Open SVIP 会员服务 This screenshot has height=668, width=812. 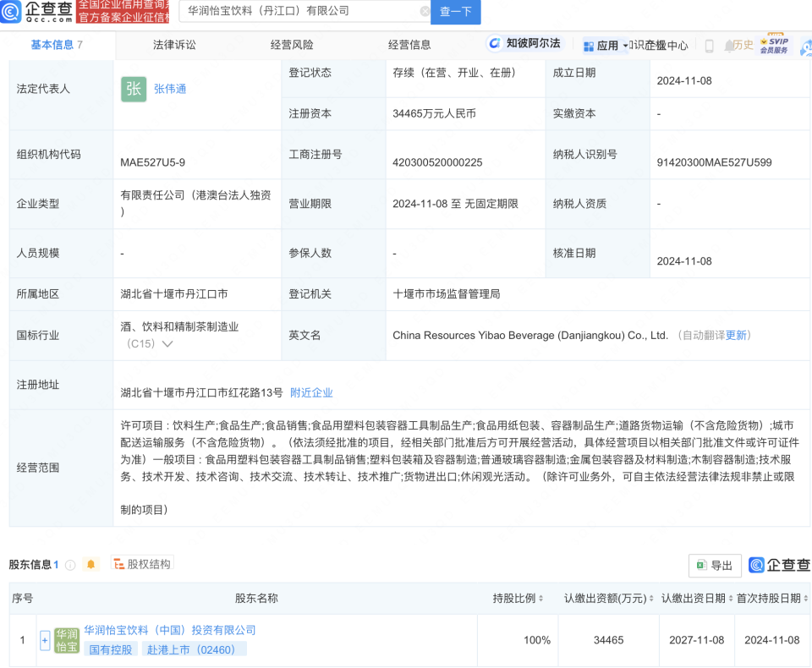775,45
